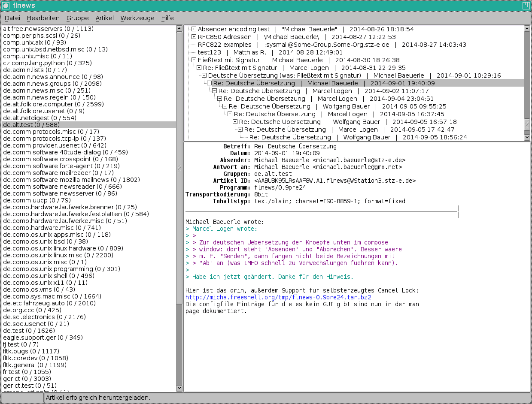Click the thread list vertical scrollbar thumb
Screen dimensions: 532x404
[x=527, y=124]
